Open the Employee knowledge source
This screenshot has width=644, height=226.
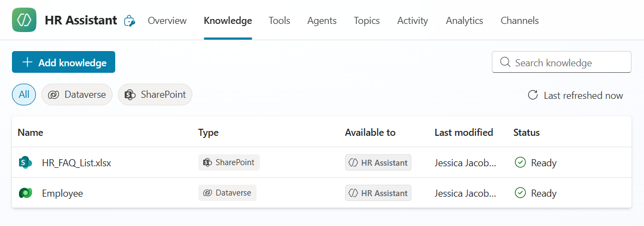[62, 193]
